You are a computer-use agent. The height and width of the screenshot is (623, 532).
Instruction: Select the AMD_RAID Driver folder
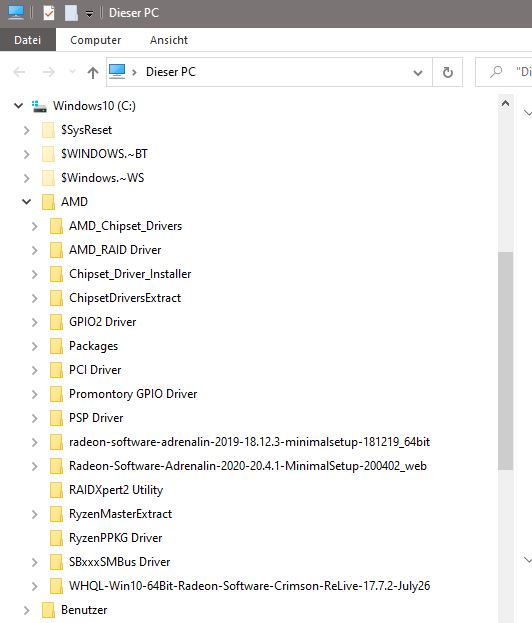pyautogui.click(x=115, y=250)
